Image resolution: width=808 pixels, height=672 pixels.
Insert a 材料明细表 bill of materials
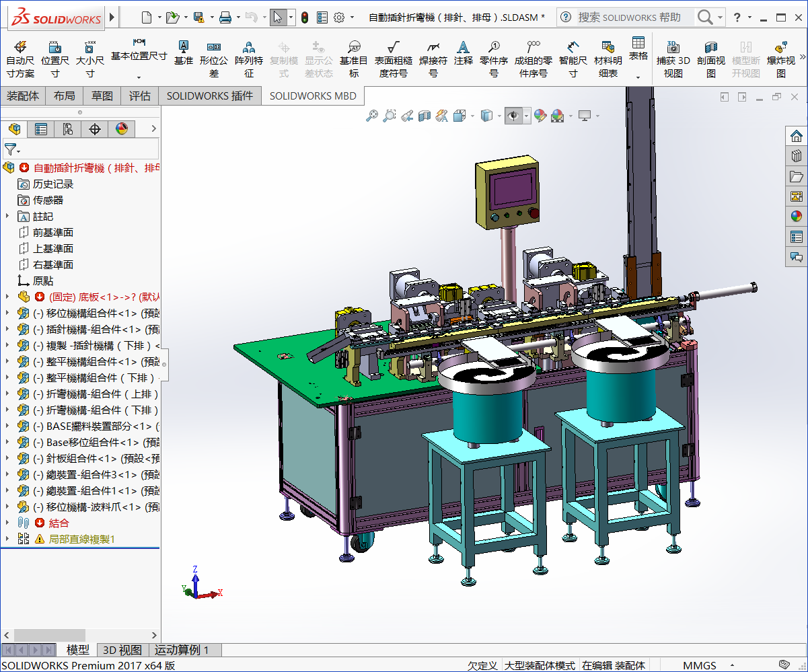click(x=608, y=59)
